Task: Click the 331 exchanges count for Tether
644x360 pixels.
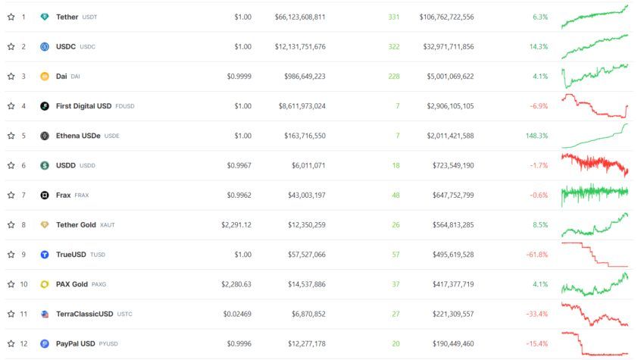Action: pos(393,17)
